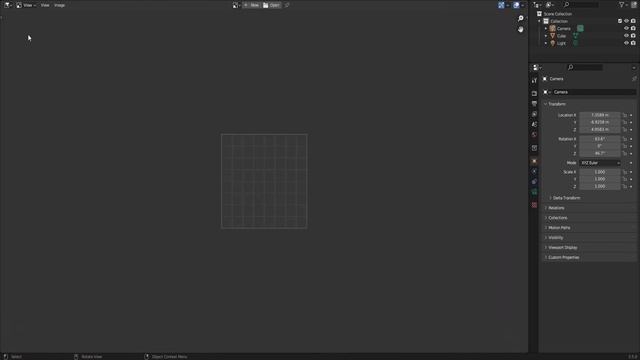The height and width of the screenshot is (360, 640).
Task: Hide the Collection in viewport with eye icon
Action: click(x=627, y=21)
